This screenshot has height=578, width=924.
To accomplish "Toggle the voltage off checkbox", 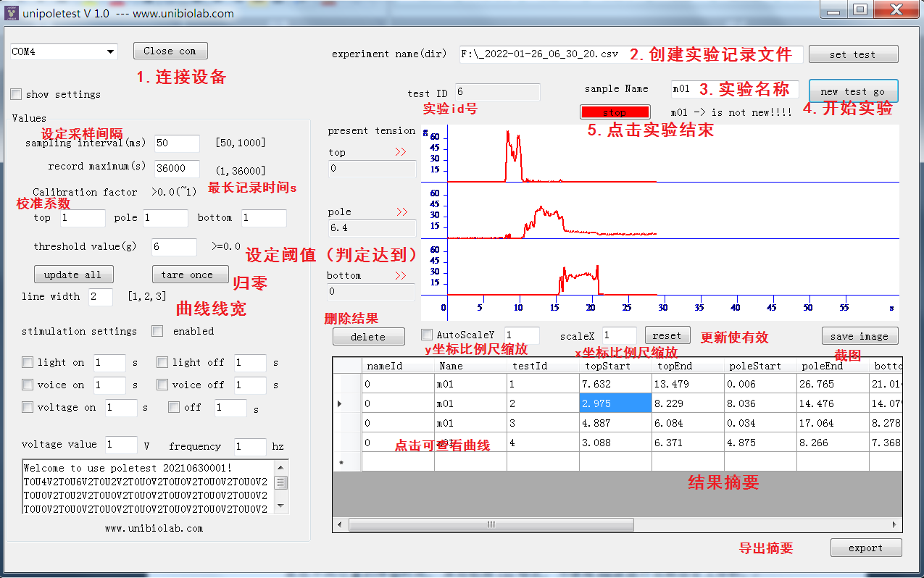I will point(174,407).
